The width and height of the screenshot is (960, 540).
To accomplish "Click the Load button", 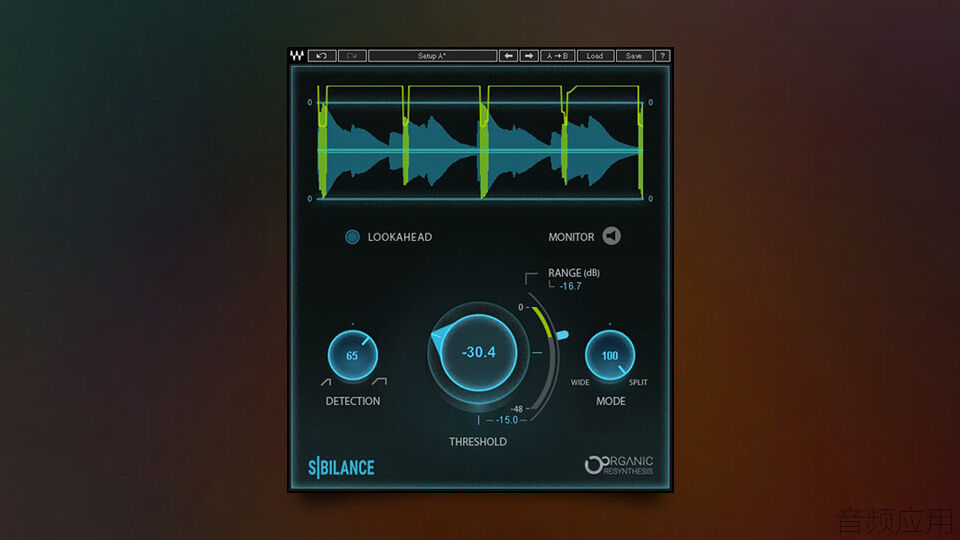I will (595, 56).
